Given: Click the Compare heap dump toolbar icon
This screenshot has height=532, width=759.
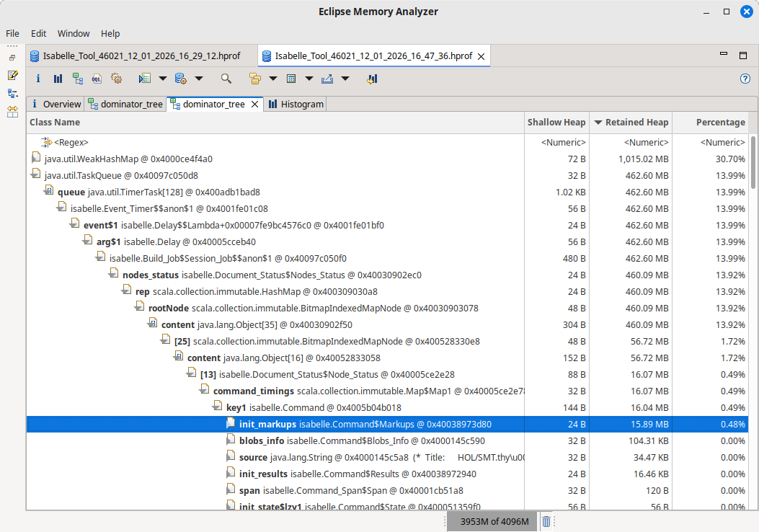Looking at the screenshot, I should coord(372,79).
